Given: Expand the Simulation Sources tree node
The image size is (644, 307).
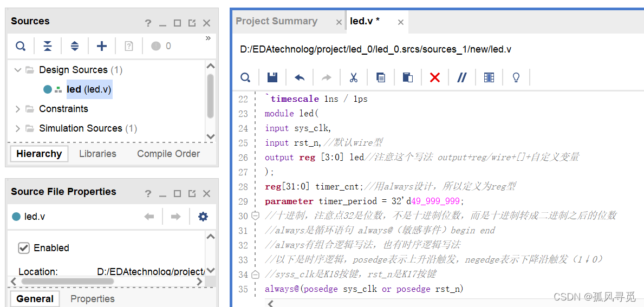Looking at the screenshot, I should click(17, 128).
